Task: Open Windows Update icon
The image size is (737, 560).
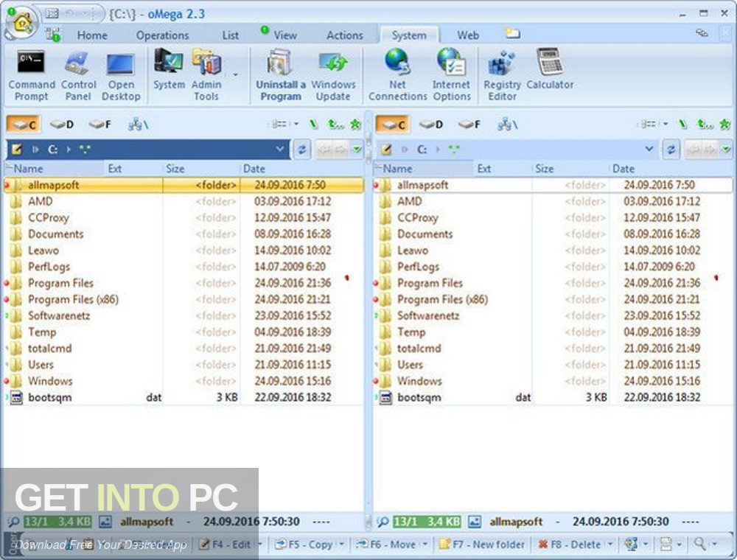Action: coord(333,75)
